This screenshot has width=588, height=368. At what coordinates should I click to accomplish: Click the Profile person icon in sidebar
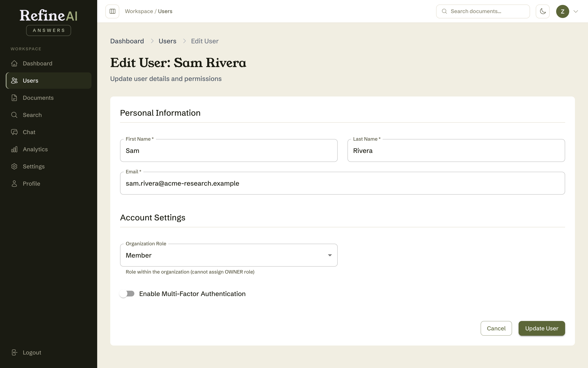(14, 184)
